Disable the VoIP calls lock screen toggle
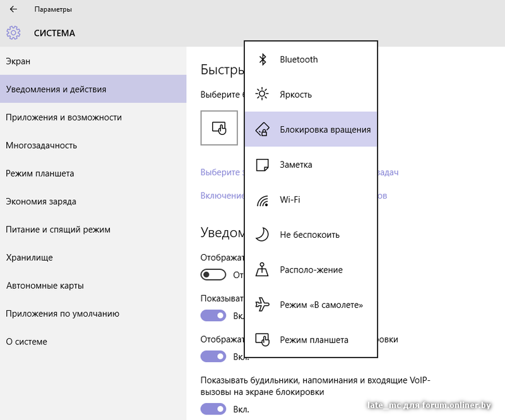Image resolution: width=505 pixels, height=420 pixels. point(213,409)
